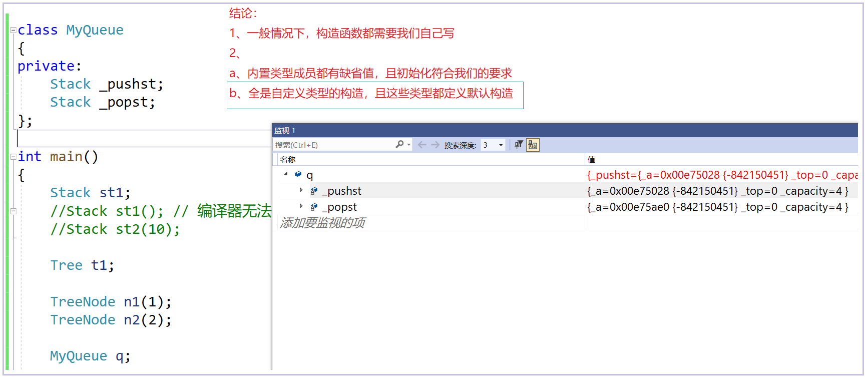
Task: Click the Stack _pushst; declaration line
Action: coord(107,84)
